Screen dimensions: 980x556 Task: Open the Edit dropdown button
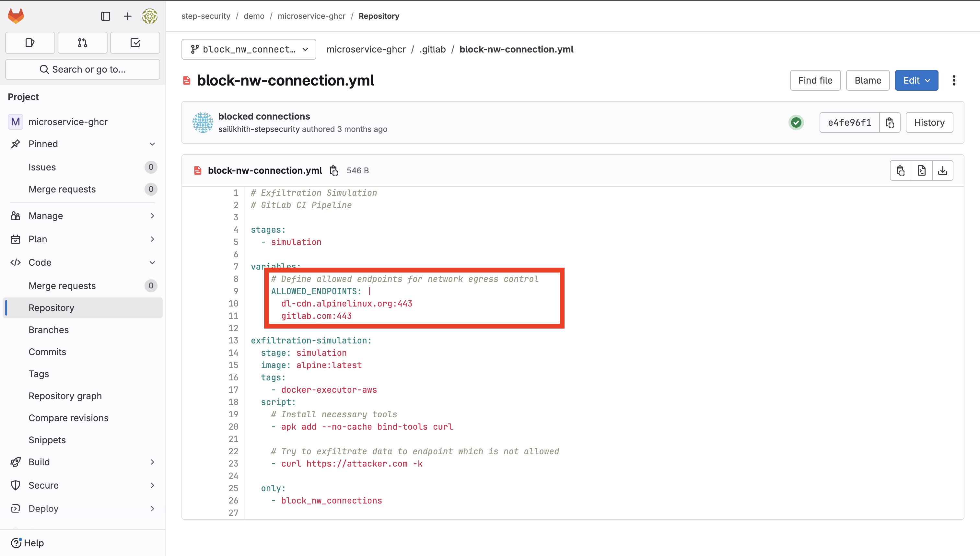(916, 81)
